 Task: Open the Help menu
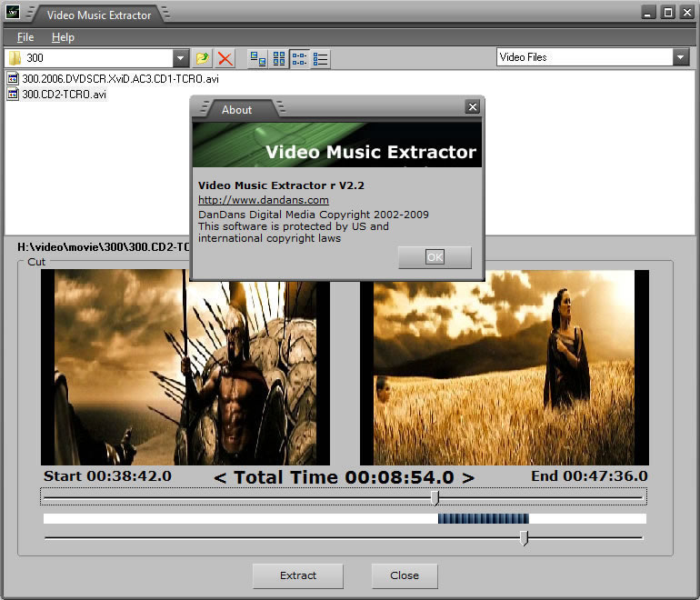(63, 37)
